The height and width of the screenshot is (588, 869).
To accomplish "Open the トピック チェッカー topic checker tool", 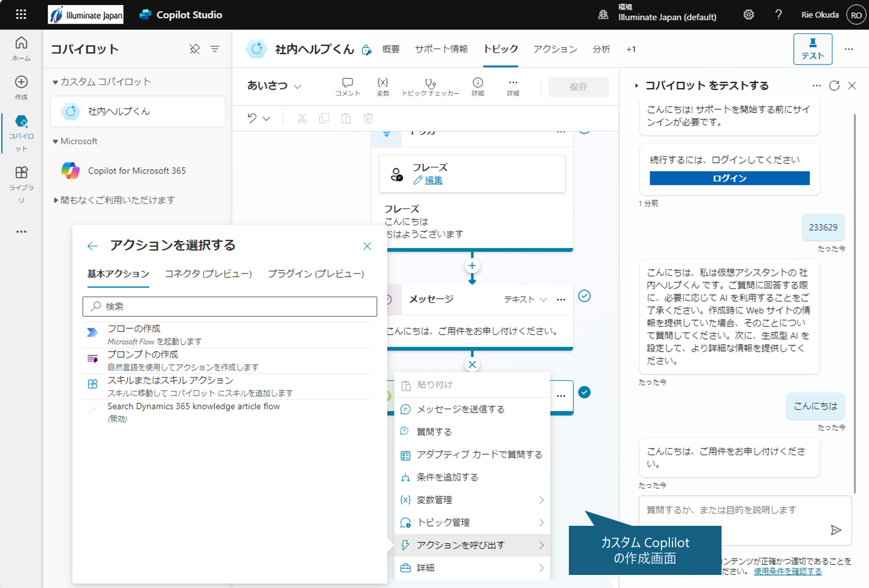I will point(430,87).
